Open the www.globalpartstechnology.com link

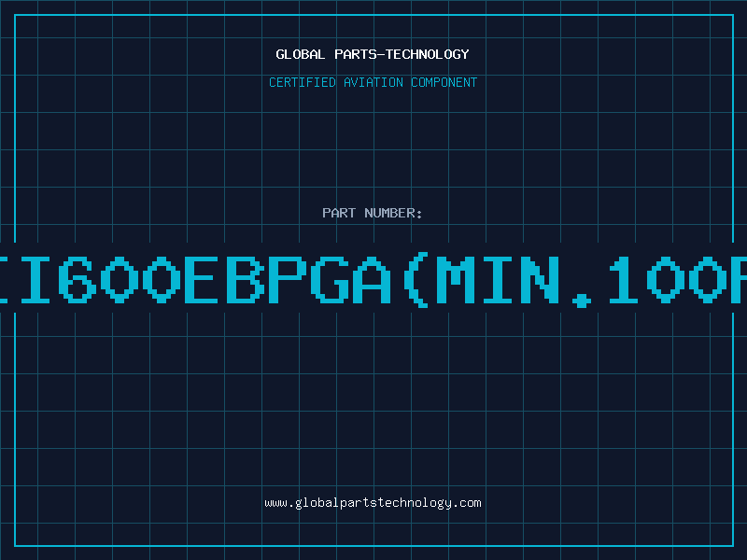point(373,503)
